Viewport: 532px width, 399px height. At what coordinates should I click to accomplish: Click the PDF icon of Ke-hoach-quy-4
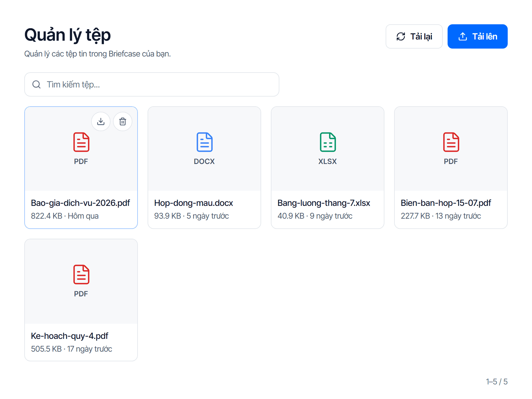pyautogui.click(x=81, y=274)
